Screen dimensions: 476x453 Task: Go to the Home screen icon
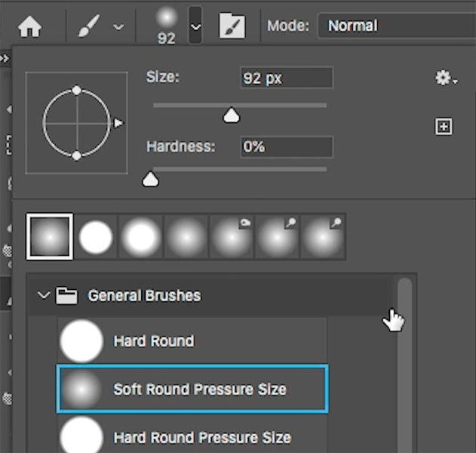pyautogui.click(x=29, y=26)
